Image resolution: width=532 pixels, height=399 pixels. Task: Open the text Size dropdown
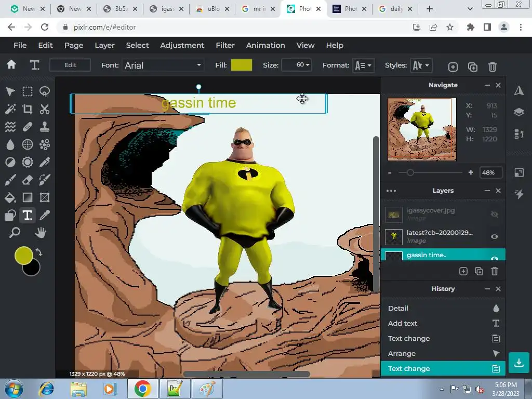point(297,65)
